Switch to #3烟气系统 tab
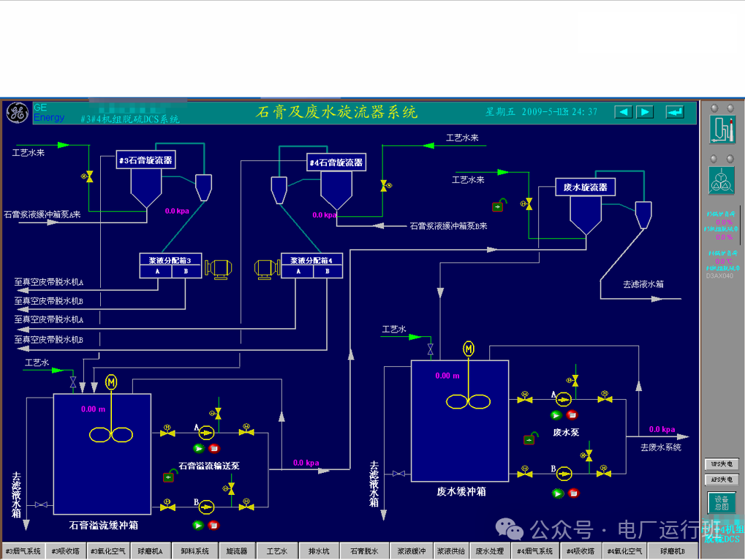The image size is (745, 560). [23, 551]
